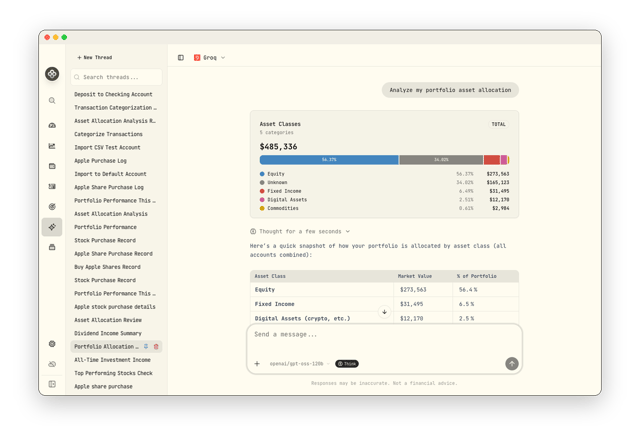Click the Equity legend row
This screenshot has height=426, width=640.
click(384, 174)
